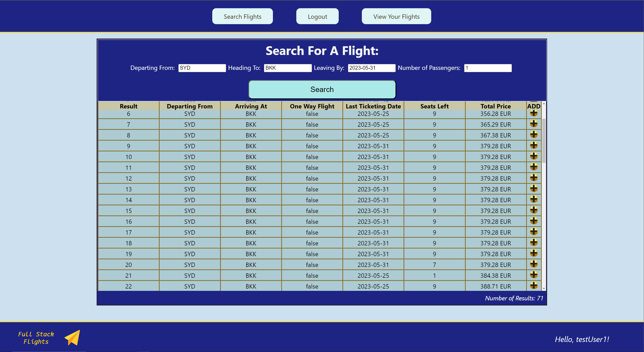Add result 21 priced 384.38 EUR
Screen dimensions: 644x352
[x=533, y=275]
